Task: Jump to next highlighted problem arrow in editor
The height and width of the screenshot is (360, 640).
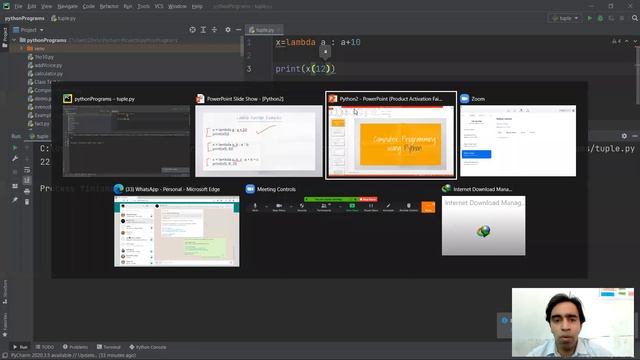Action: point(635,42)
